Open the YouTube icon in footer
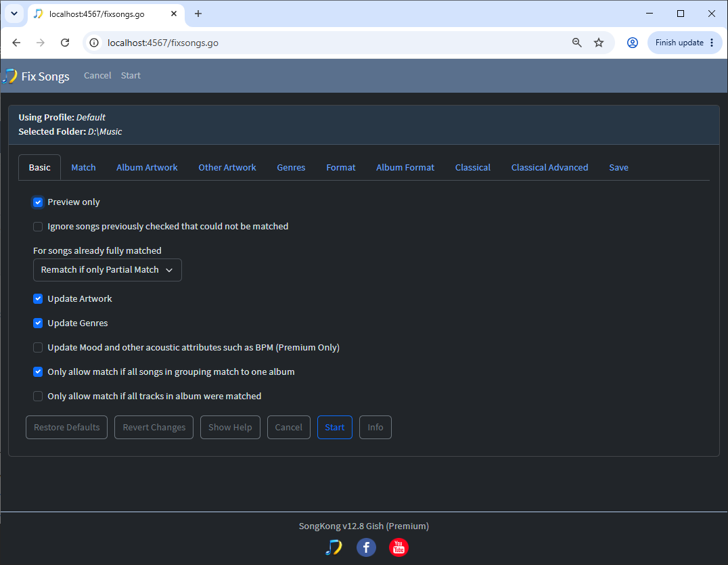 [399, 547]
